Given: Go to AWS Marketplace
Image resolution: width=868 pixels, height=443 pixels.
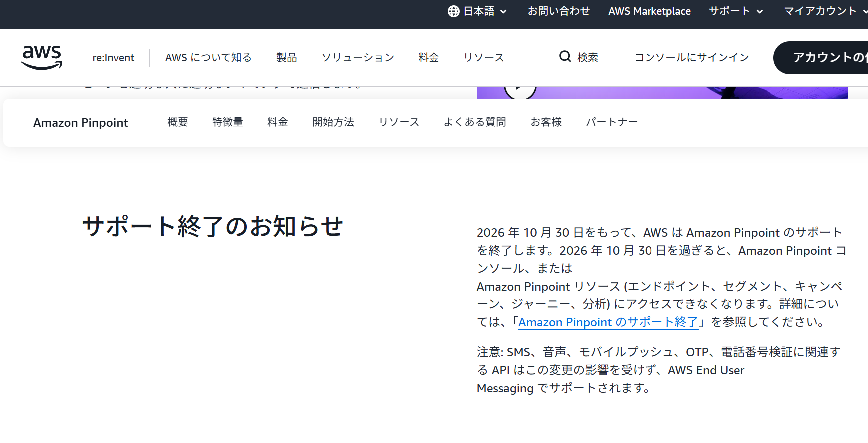Looking at the screenshot, I should [x=649, y=11].
